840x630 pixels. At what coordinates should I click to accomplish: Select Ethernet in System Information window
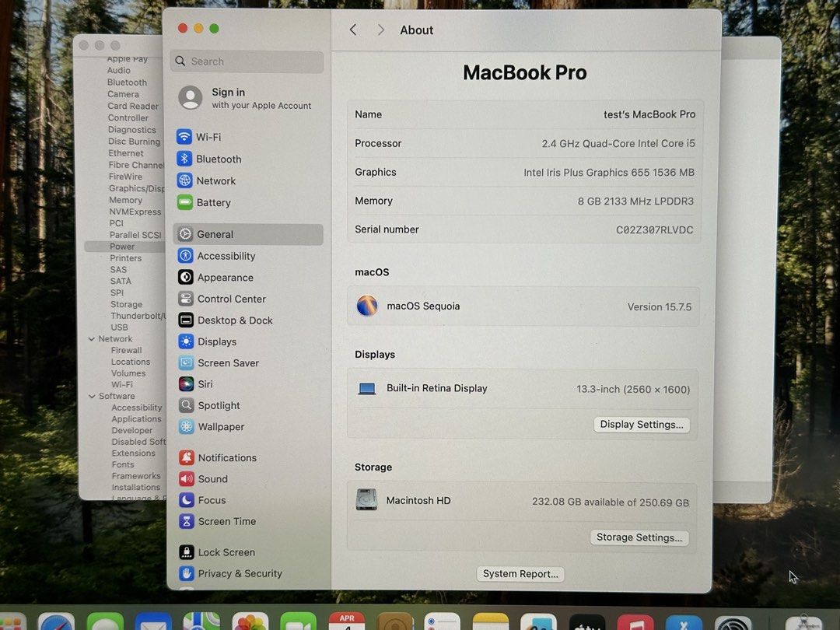click(126, 153)
